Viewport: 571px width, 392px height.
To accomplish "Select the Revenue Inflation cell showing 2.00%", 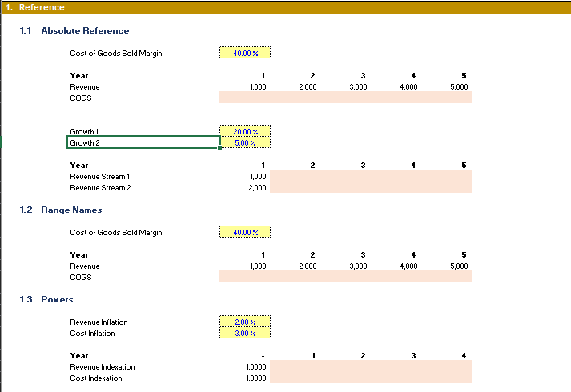I will [245, 322].
